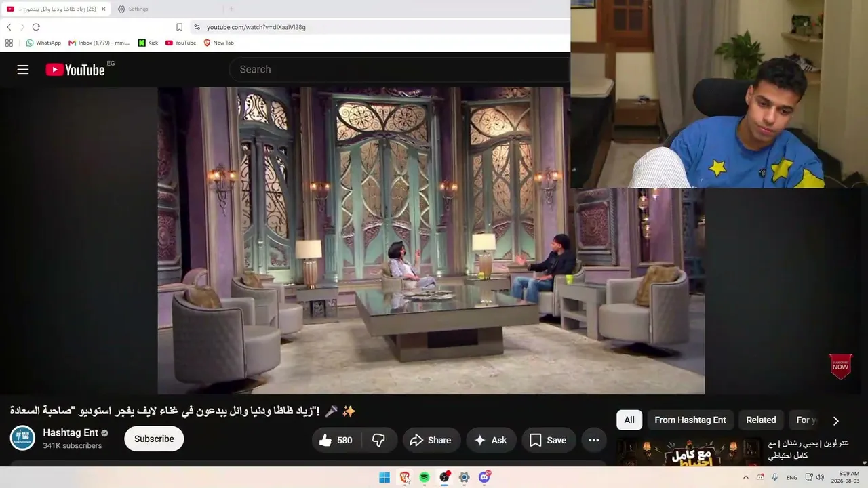Open the recommended video thumbnail in sidebar
Image resolution: width=868 pixels, height=488 pixels.
click(690, 452)
